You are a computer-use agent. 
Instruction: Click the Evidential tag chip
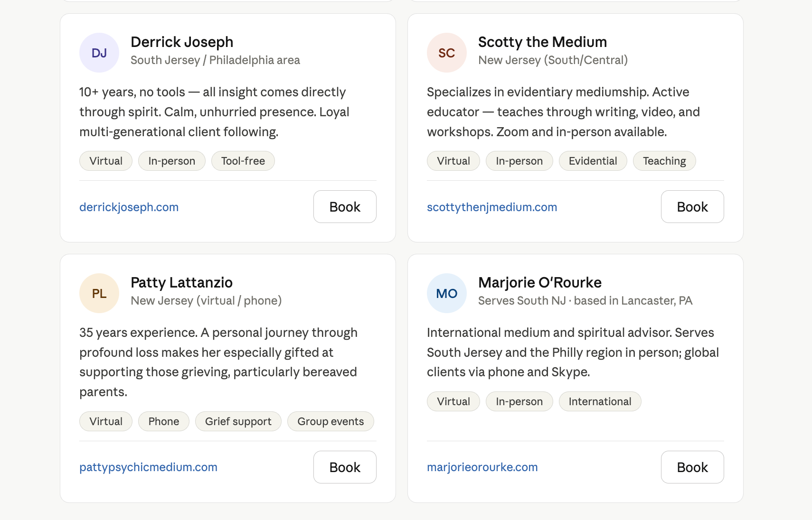pyautogui.click(x=593, y=161)
